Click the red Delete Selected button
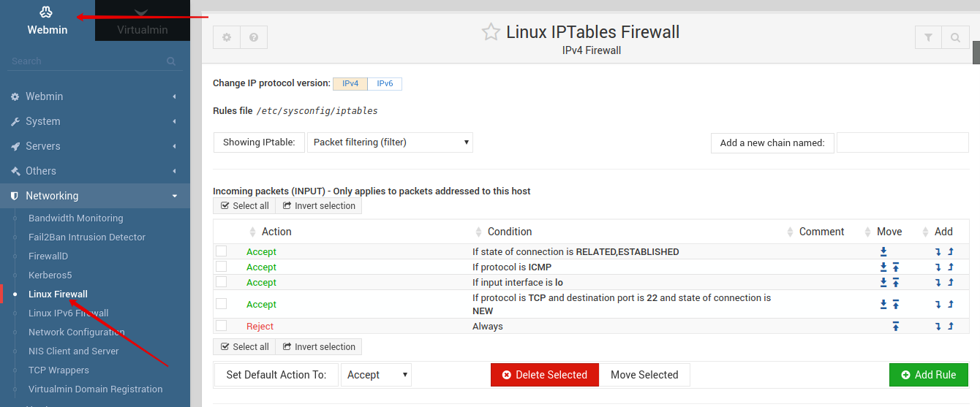 pos(544,375)
